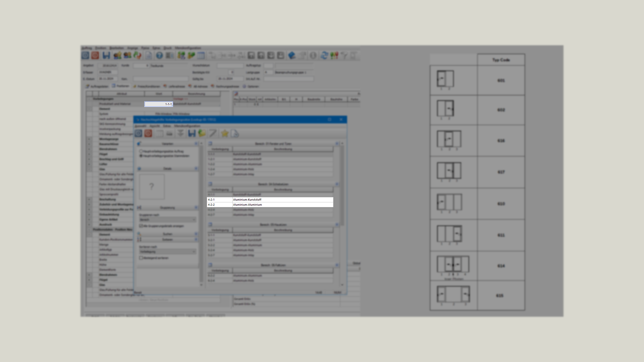The width and height of the screenshot is (644, 362).
Task: Open the Auftrag menu in the main menu bar
Action: tap(87, 48)
